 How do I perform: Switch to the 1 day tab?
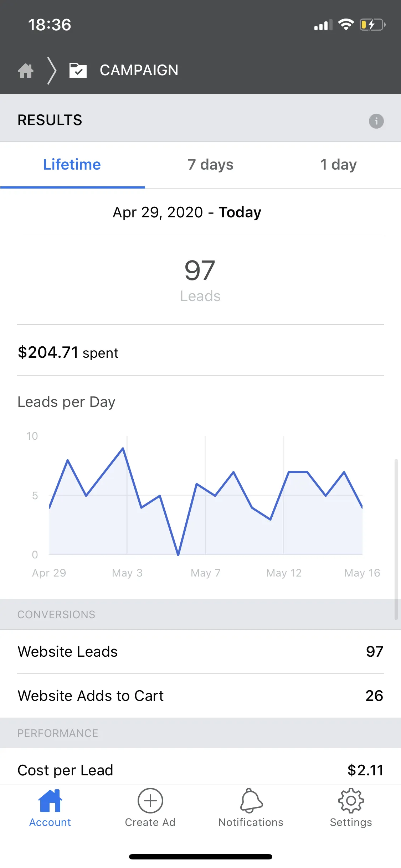tap(338, 165)
